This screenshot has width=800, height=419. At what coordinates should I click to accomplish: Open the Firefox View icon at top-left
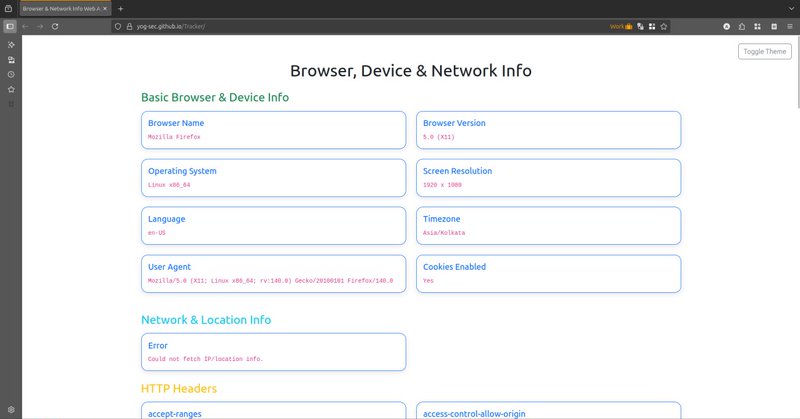[8, 9]
